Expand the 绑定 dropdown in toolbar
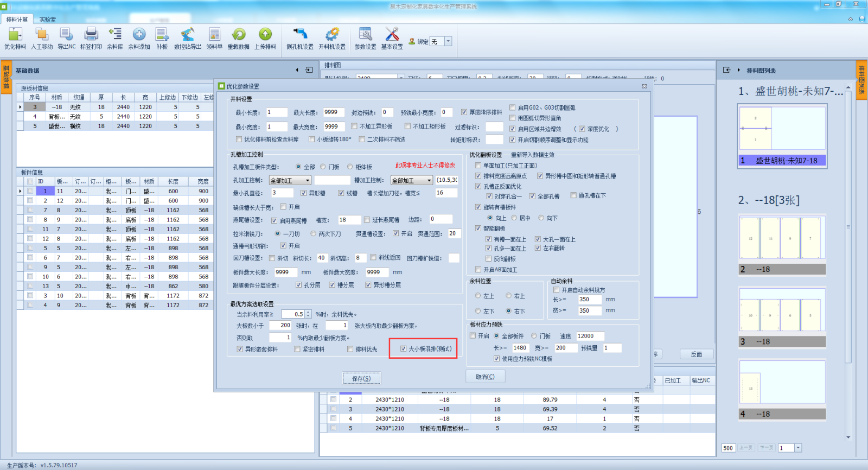Screen dimensions: 868x470 pyautogui.click(x=448, y=42)
